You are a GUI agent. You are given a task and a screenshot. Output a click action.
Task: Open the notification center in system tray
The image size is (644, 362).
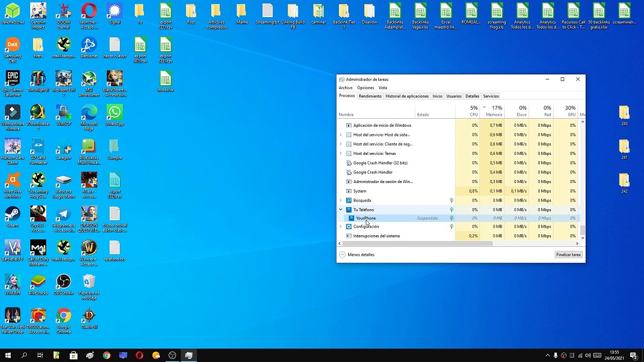click(x=634, y=355)
